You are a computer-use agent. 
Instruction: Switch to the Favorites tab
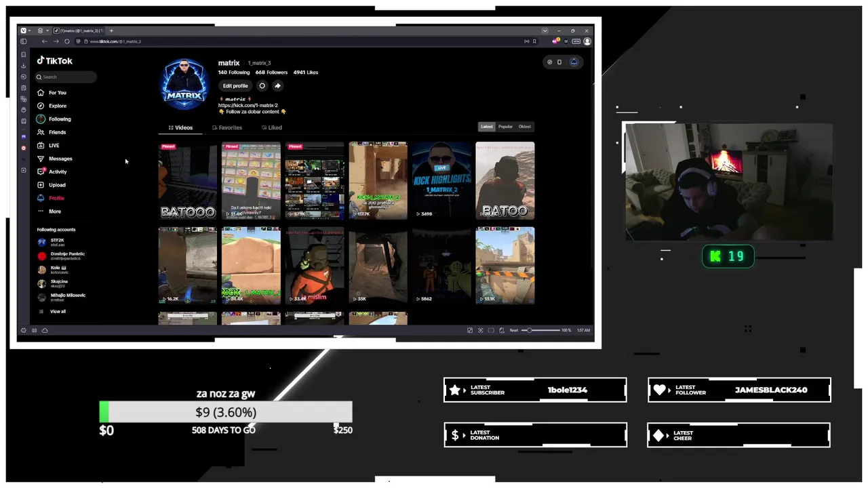click(227, 127)
